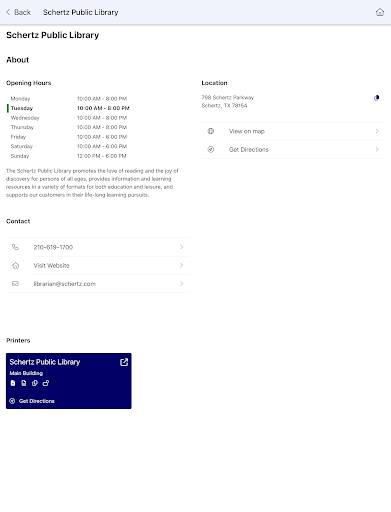This screenshot has width=391, height=512.
Task: Click the house icon beside Visit Website
Action: [x=15, y=265]
